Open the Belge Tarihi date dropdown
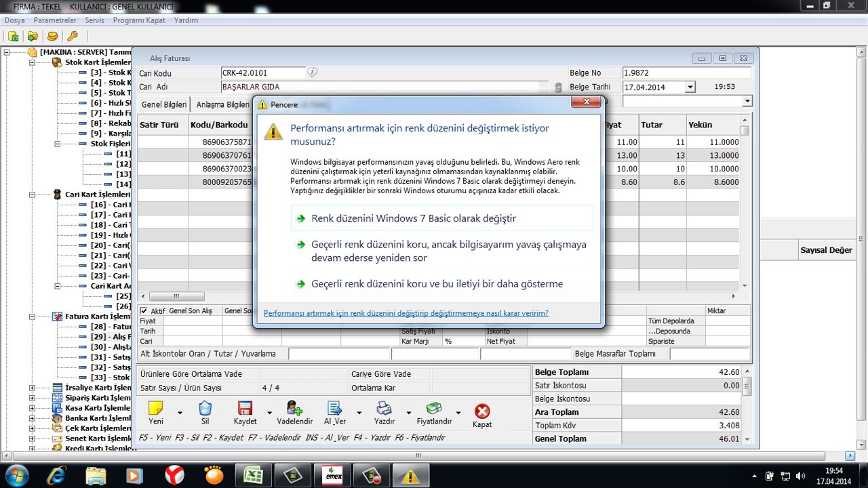This screenshot has height=488, width=868. click(690, 87)
